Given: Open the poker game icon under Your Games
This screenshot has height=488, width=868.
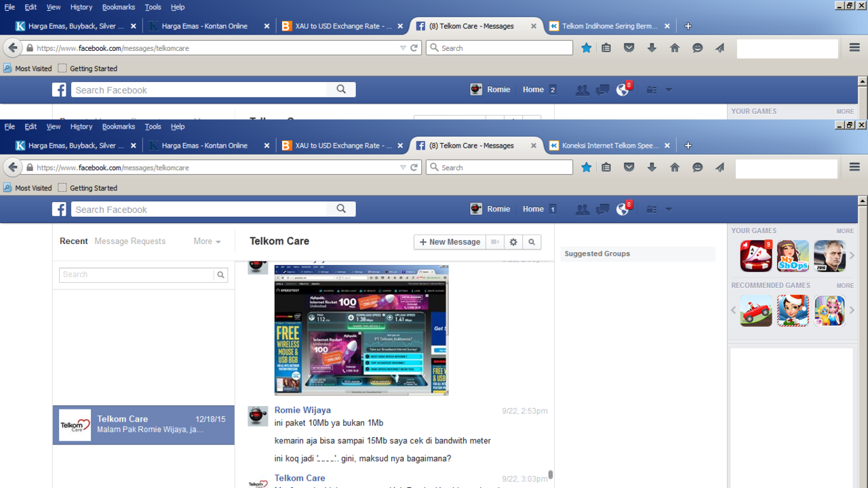Looking at the screenshot, I should [x=756, y=256].
